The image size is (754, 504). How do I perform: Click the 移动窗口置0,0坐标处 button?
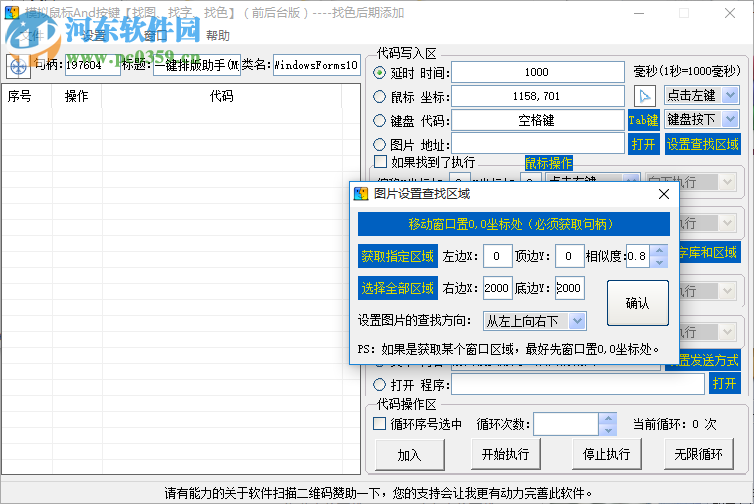tap(514, 224)
